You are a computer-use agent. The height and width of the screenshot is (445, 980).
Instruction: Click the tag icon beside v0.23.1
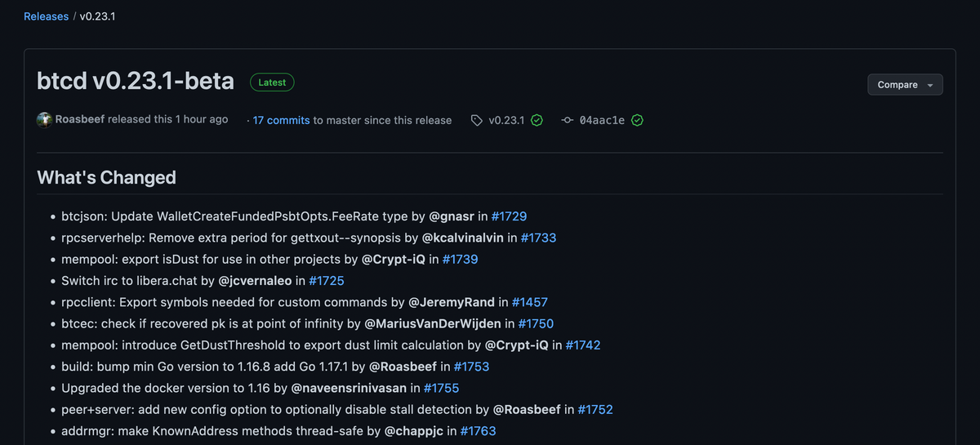(x=477, y=120)
